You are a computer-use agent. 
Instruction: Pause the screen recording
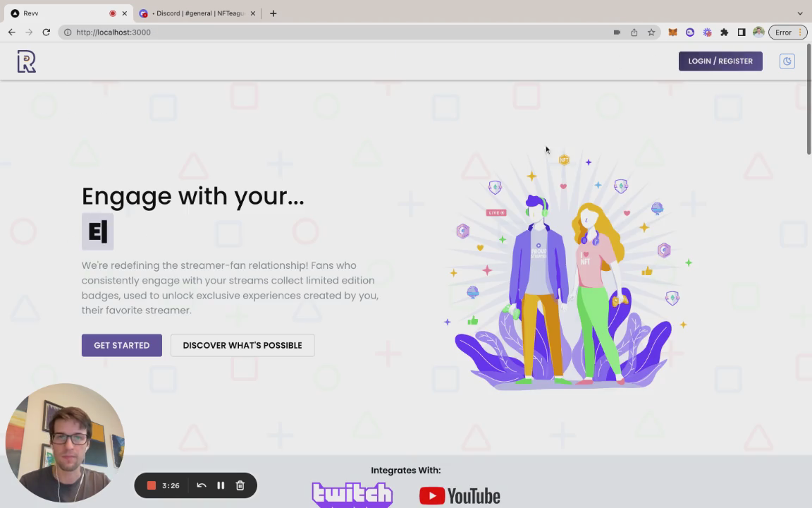[221, 485]
